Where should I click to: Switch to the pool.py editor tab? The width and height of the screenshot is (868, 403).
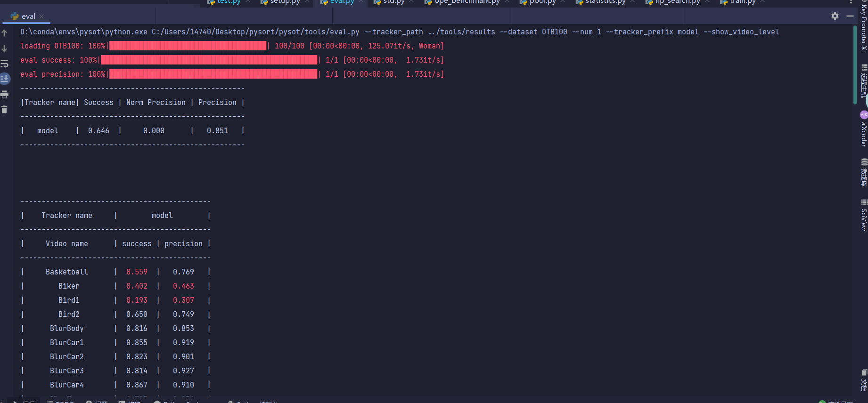pyautogui.click(x=542, y=2)
